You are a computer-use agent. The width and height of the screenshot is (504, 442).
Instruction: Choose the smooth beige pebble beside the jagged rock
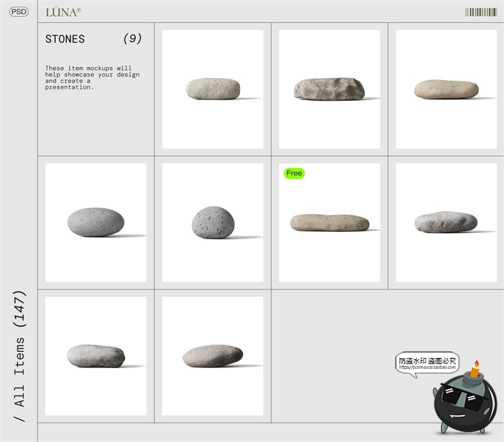[446, 89]
